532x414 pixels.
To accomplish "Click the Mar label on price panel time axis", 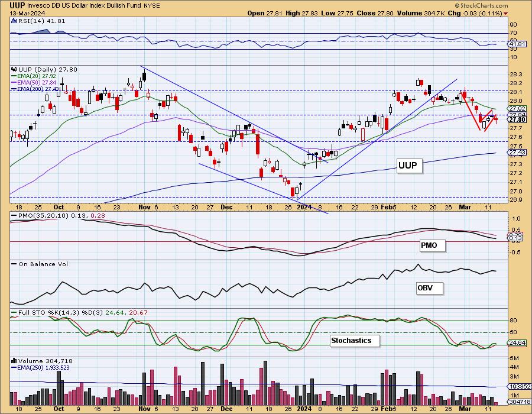I will (x=465, y=207).
